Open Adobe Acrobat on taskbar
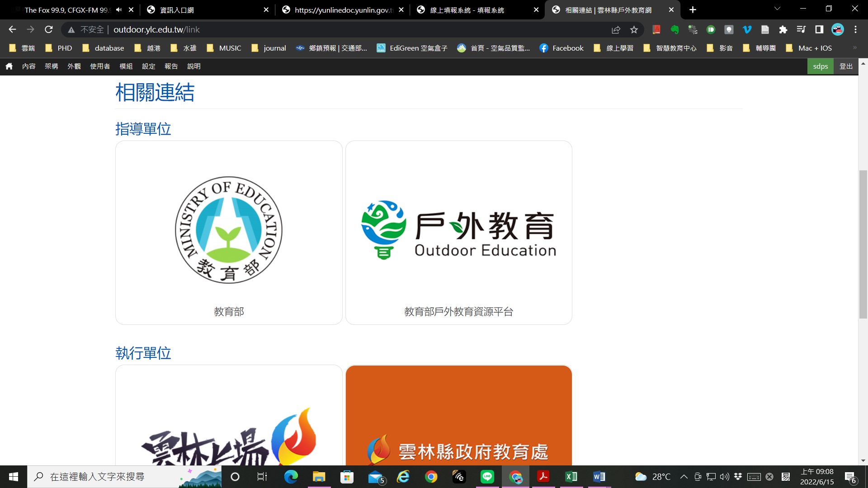 click(543, 477)
